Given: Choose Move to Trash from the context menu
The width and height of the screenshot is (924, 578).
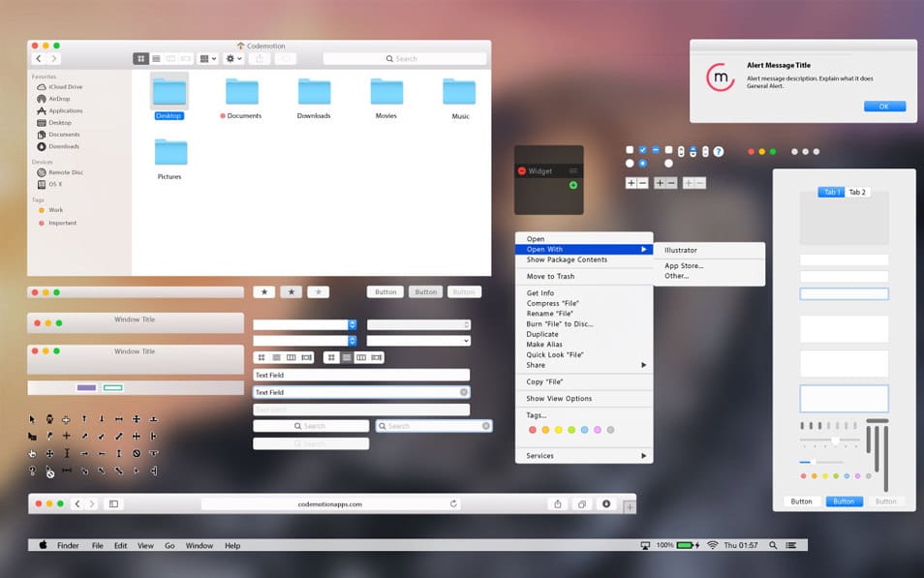Looking at the screenshot, I should point(552,277).
